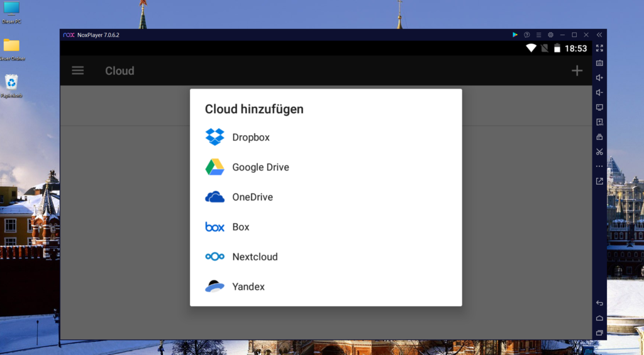Choose Google Drive as cloud provider
This screenshot has height=355, width=644.
click(x=326, y=167)
